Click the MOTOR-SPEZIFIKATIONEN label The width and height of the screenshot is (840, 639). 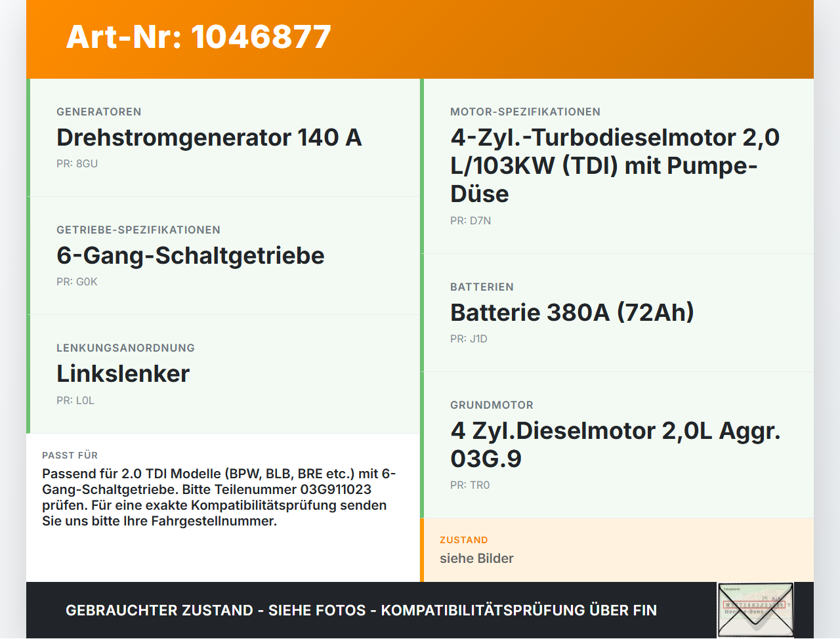(525, 112)
